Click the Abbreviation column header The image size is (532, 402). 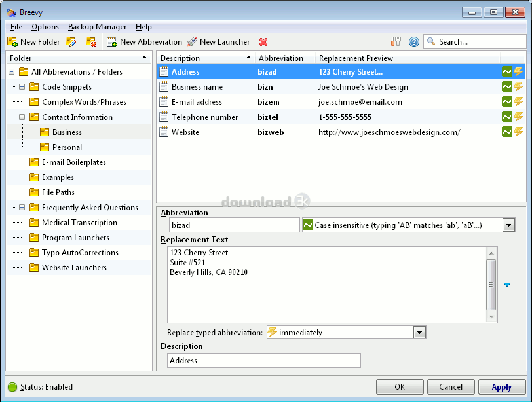point(286,58)
